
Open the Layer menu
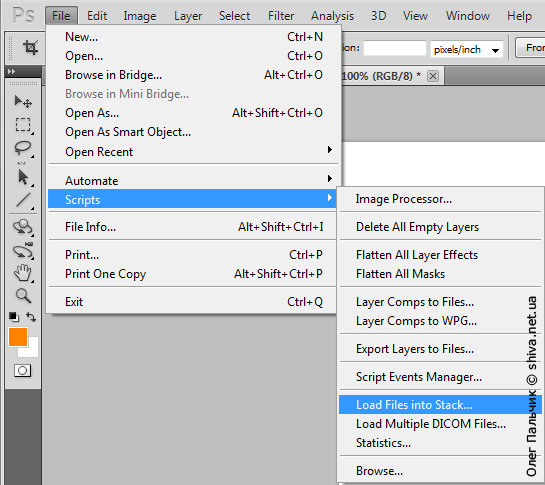188,16
